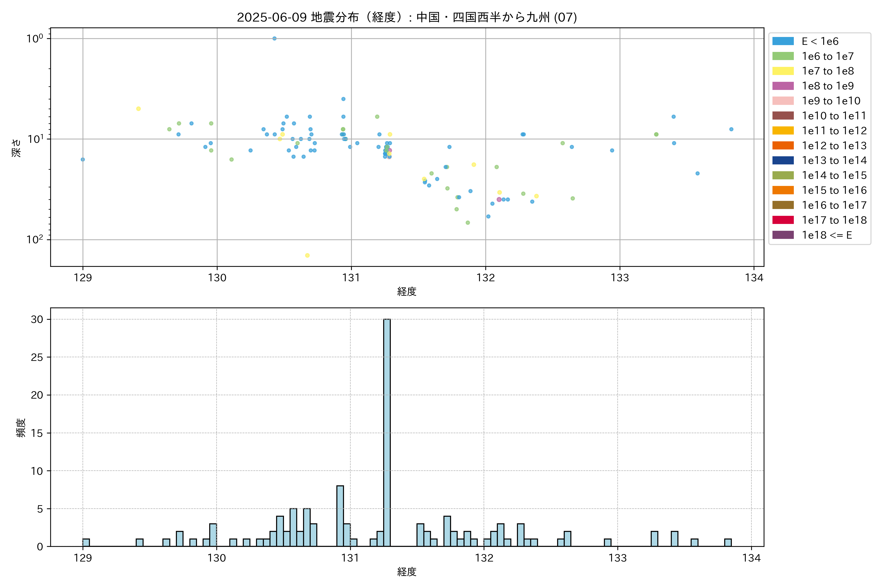Click the leftmost scatter point at longitude 129
Image resolution: width=882 pixels, height=588 pixels.
coord(83,159)
